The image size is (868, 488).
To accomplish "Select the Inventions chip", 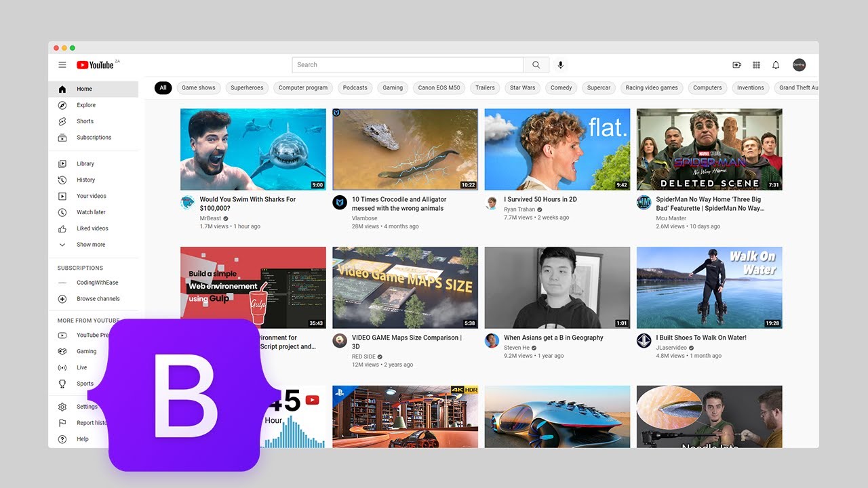I will click(x=751, y=88).
